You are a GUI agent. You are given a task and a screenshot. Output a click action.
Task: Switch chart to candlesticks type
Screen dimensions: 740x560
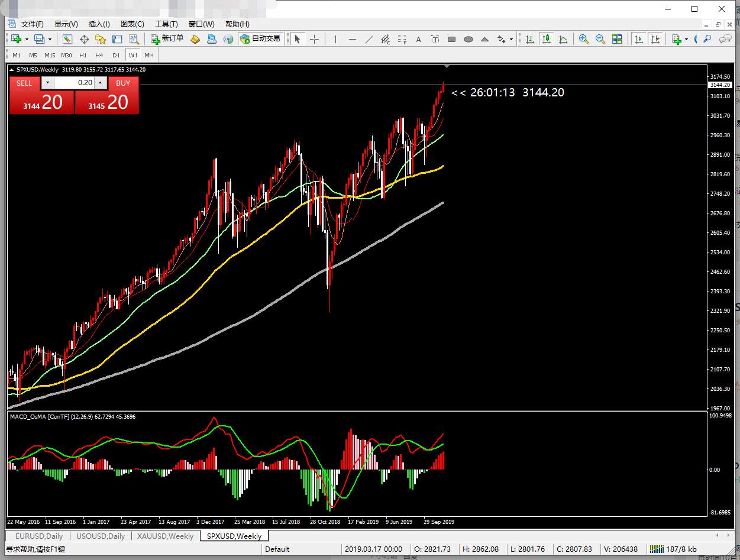tap(547, 39)
